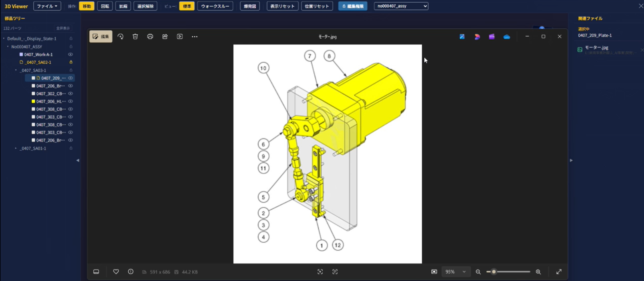644x281 pixels.
Task: Rotate the image with the rotate icon
Action: pos(120,36)
